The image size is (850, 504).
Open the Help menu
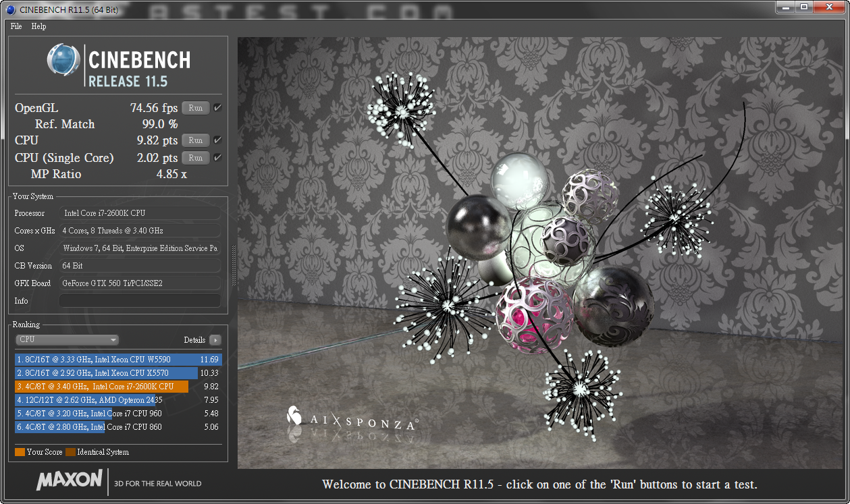[38, 26]
